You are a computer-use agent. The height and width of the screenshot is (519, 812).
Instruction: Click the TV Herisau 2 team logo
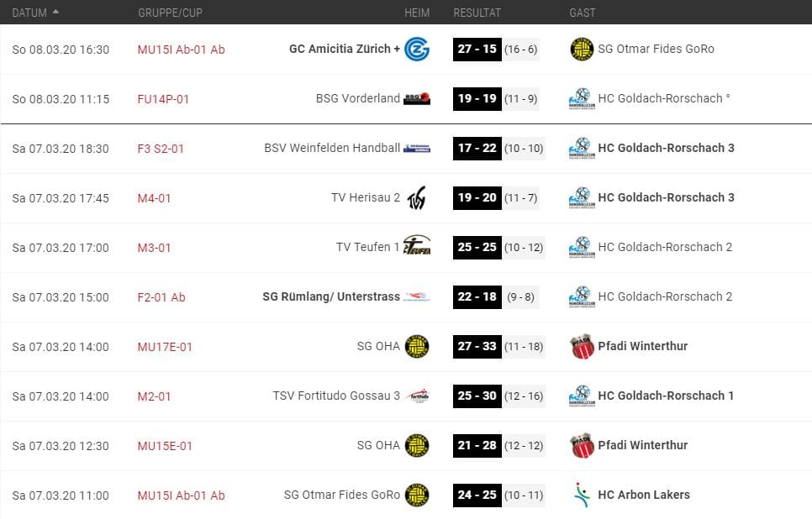pos(417,197)
